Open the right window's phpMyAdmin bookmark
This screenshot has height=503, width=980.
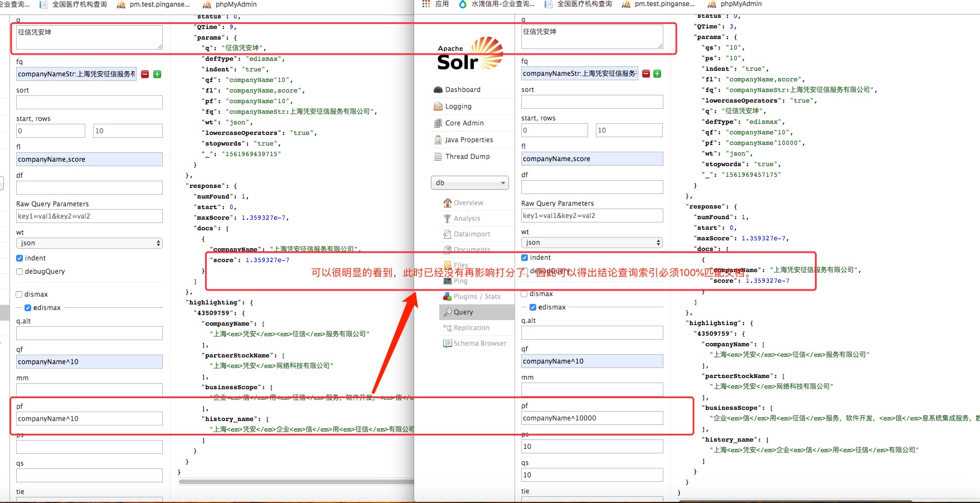(x=735, y=4)
